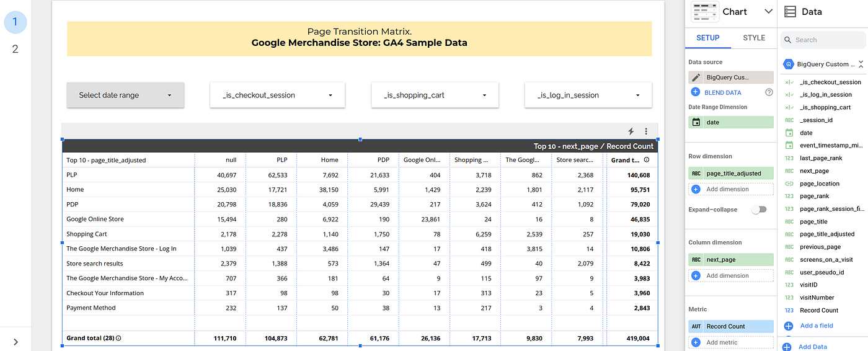The height and width of the screenshot is (351, 868).
Task: Click the Add a field link
Action: (817, 326)
